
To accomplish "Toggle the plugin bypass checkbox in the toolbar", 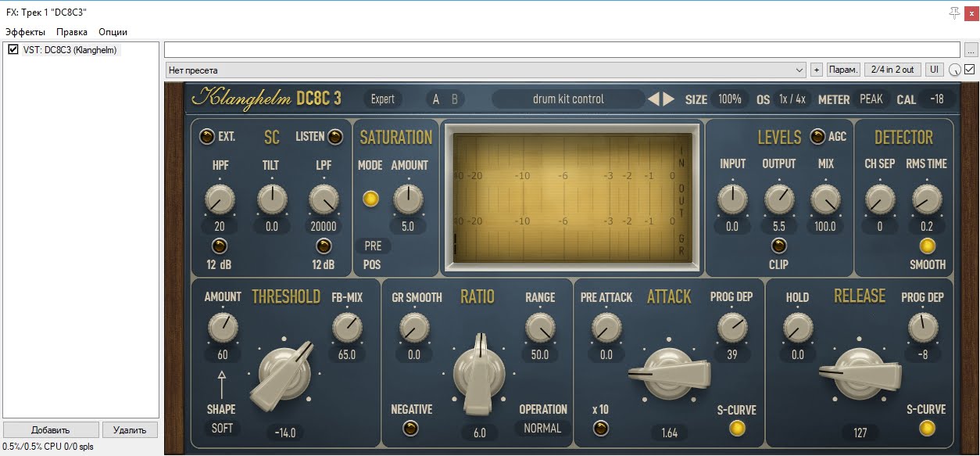I will (970, 70).
